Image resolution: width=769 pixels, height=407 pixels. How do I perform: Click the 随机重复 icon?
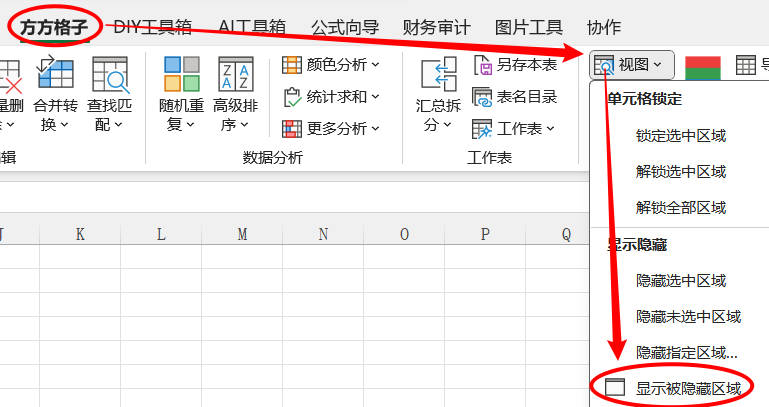[x=181, y=74]
